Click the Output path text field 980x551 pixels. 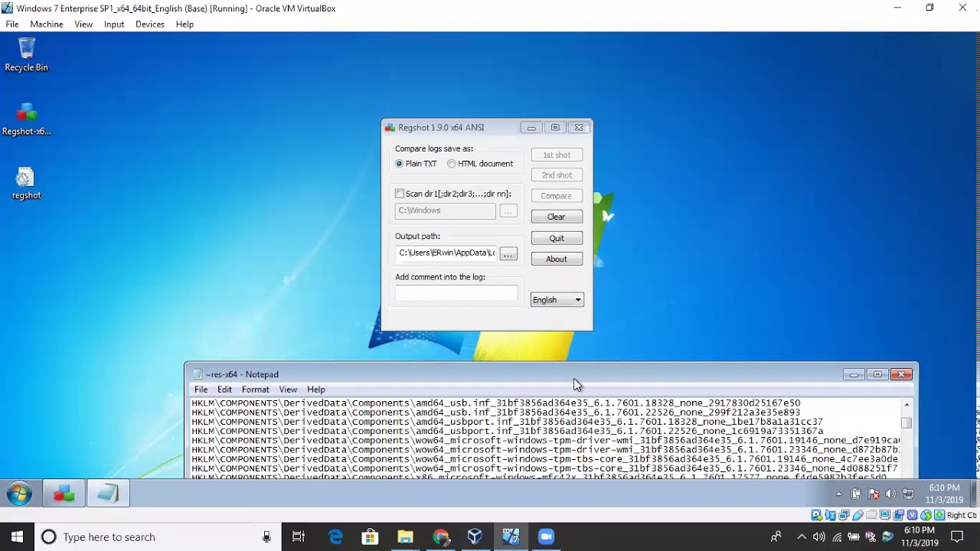point(446,253)
